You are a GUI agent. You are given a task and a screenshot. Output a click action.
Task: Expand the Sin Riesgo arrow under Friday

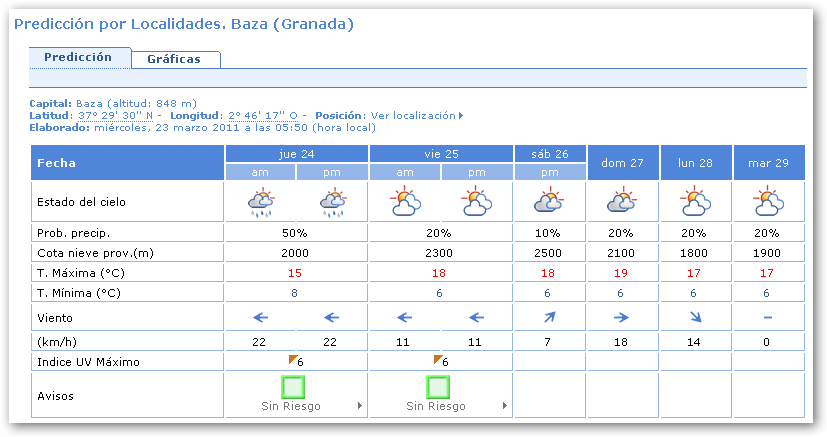coord(504,407)
